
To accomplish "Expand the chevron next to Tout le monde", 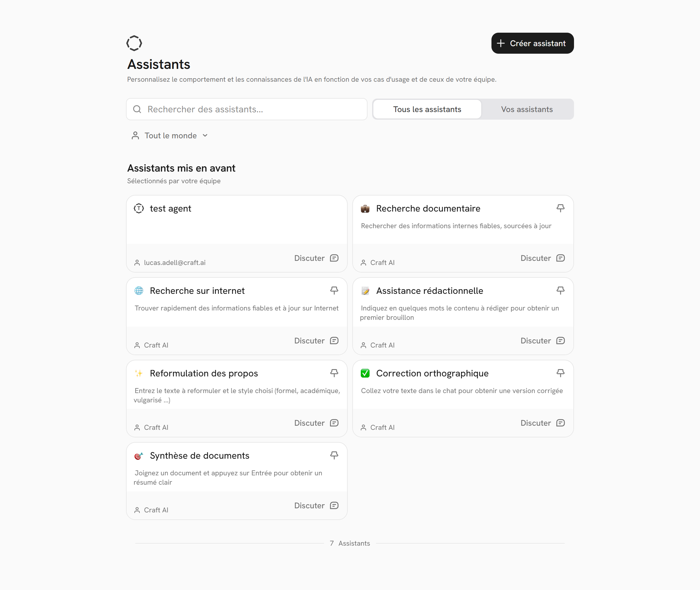I will pyautogui.click(x=205, y=135).
